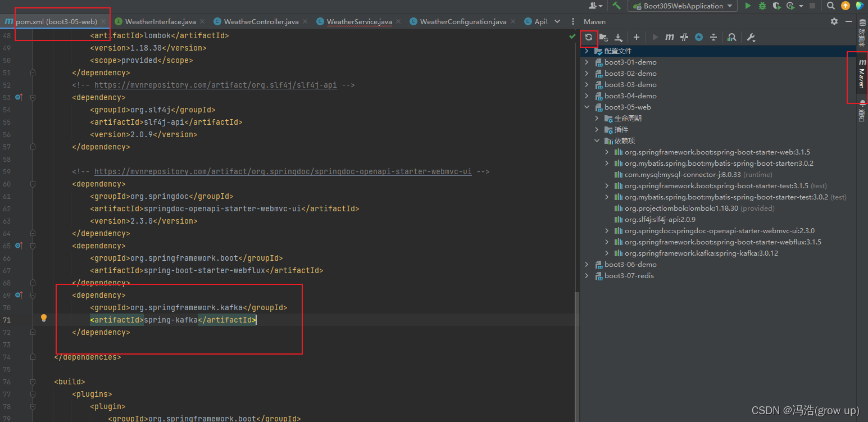Fold dependency block at line 53
This screenshot has width=868, height=422.
(x=33, y=97)
